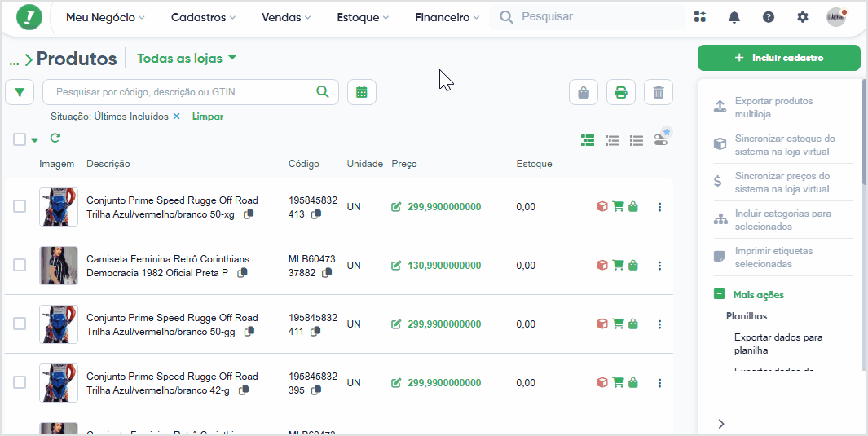Toggle the select-all products checkbox
The height and width of the screenshot is (436, 868).
click(20, 139)
